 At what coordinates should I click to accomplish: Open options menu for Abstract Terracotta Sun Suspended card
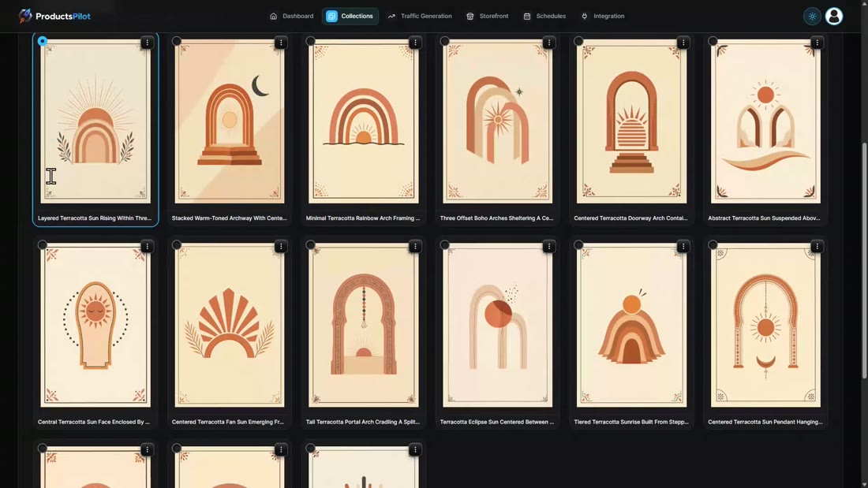click(817, 43)
